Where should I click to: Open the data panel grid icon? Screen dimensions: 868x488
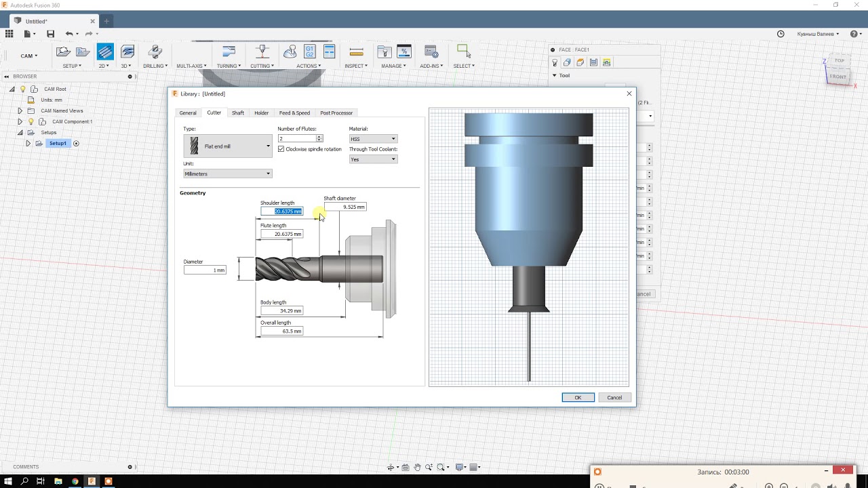[9, 33]
